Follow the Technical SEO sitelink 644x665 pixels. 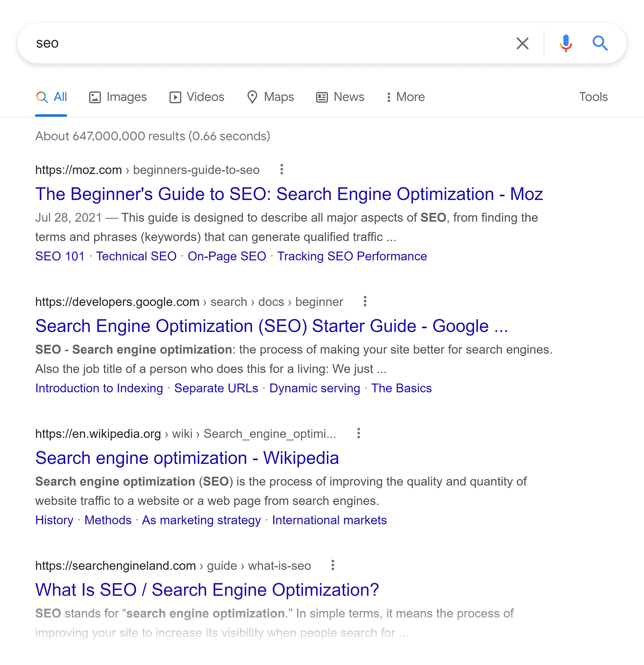point(136,256)
